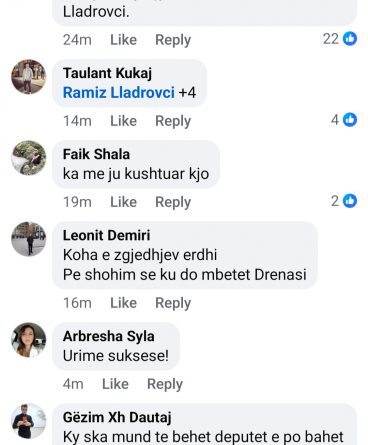
Task: Like Taulant Kukaj's comment
Action: tap(123, 121)
